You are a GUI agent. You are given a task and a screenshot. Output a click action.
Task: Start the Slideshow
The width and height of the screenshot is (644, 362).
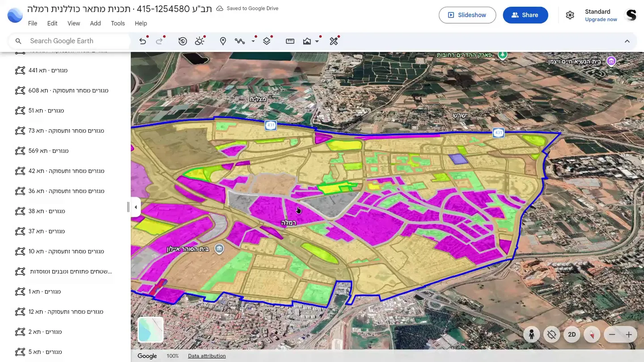coord(467,15)
